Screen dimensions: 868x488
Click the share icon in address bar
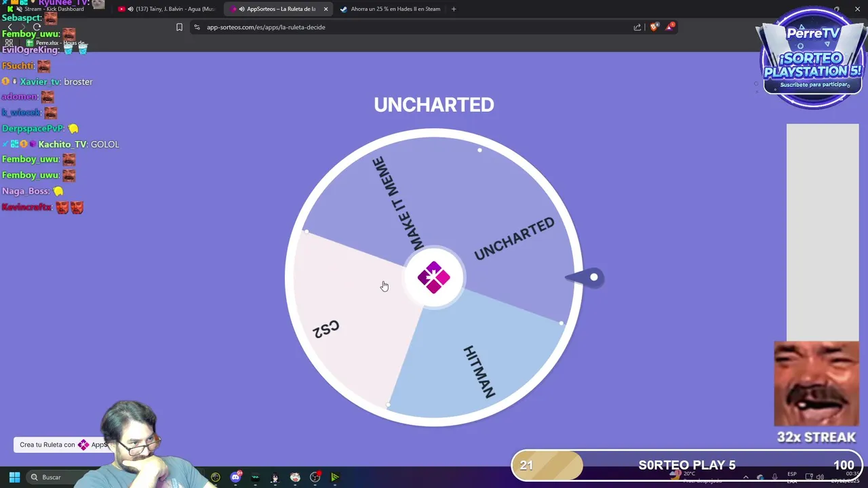(x=637, y=27)
